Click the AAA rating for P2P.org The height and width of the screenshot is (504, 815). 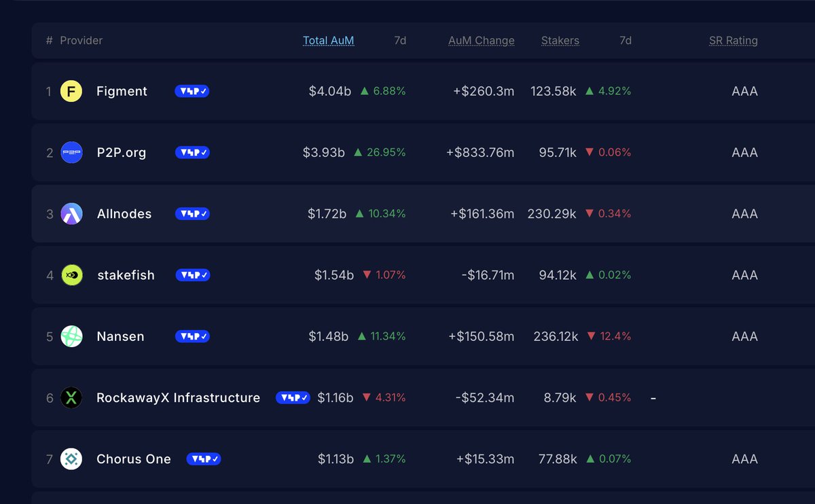pos(744,152)
